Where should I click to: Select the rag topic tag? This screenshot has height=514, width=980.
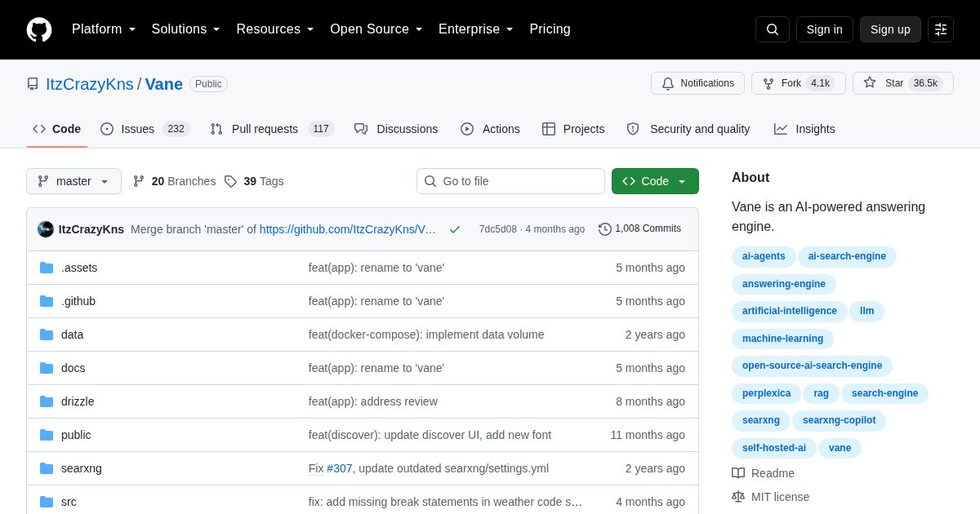pyautogui.click(x=821, y=393)
